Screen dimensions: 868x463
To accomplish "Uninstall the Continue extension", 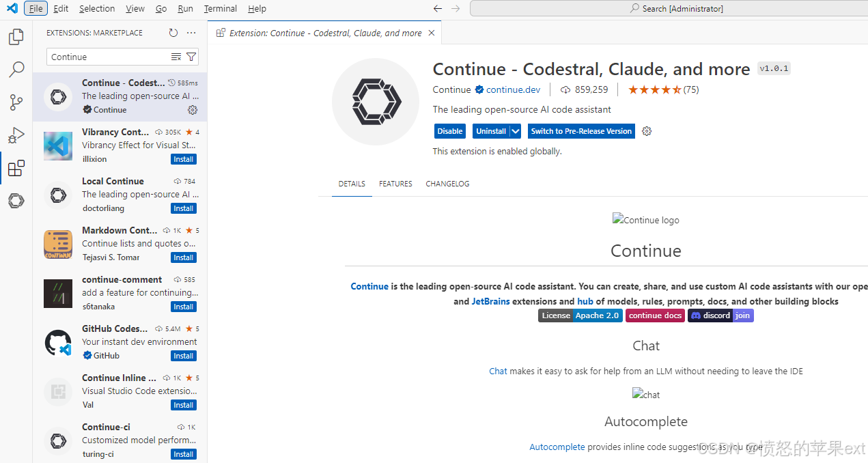I will [x=491, y=131].
